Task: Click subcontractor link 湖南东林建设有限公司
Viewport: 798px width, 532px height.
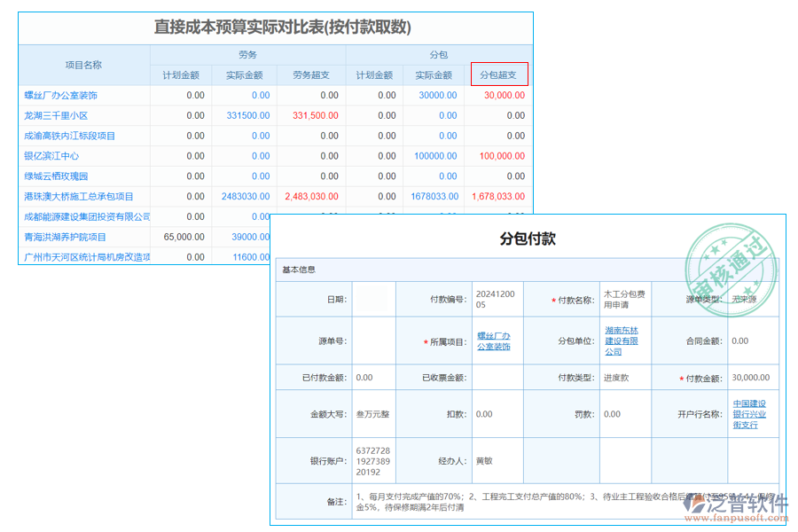Action: pos(622,341)
